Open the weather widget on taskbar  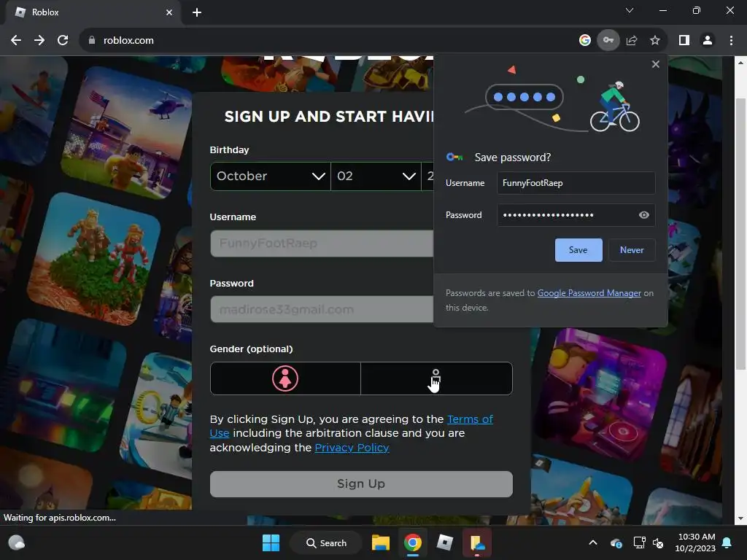[16, 542]
